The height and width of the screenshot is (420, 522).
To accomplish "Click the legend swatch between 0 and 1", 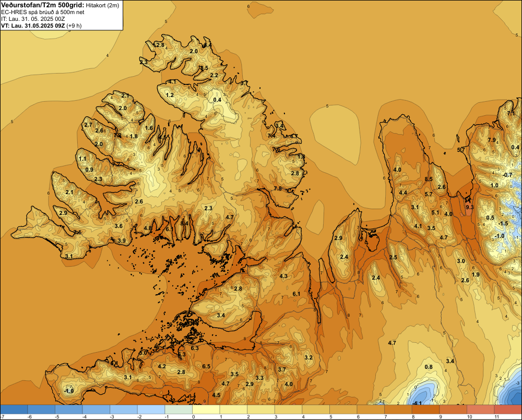I will 206,410.
